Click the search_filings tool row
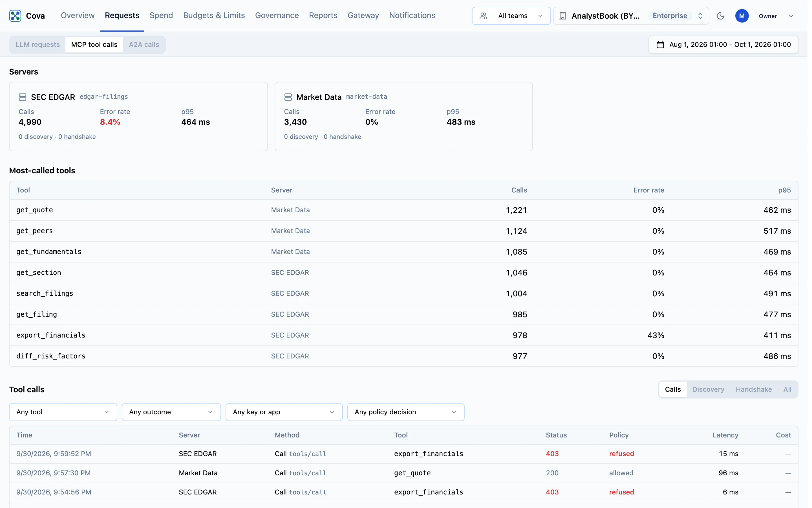 point(404,294)
